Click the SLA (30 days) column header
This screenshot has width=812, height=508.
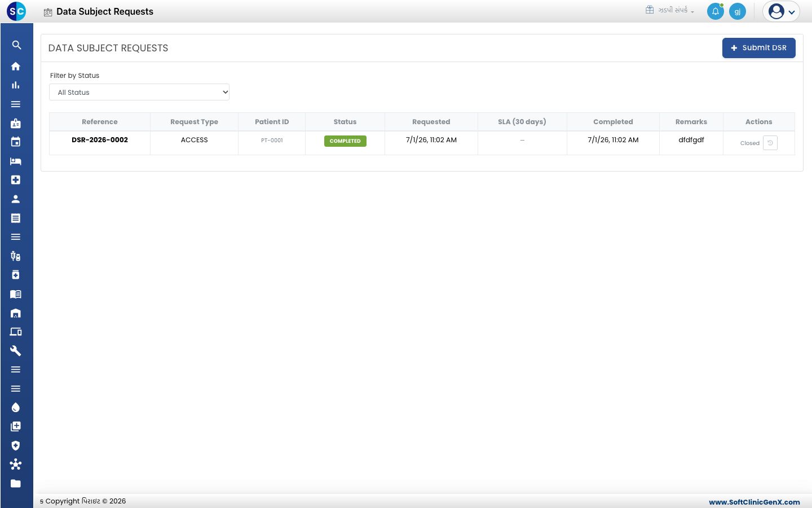tap(522, 122)
